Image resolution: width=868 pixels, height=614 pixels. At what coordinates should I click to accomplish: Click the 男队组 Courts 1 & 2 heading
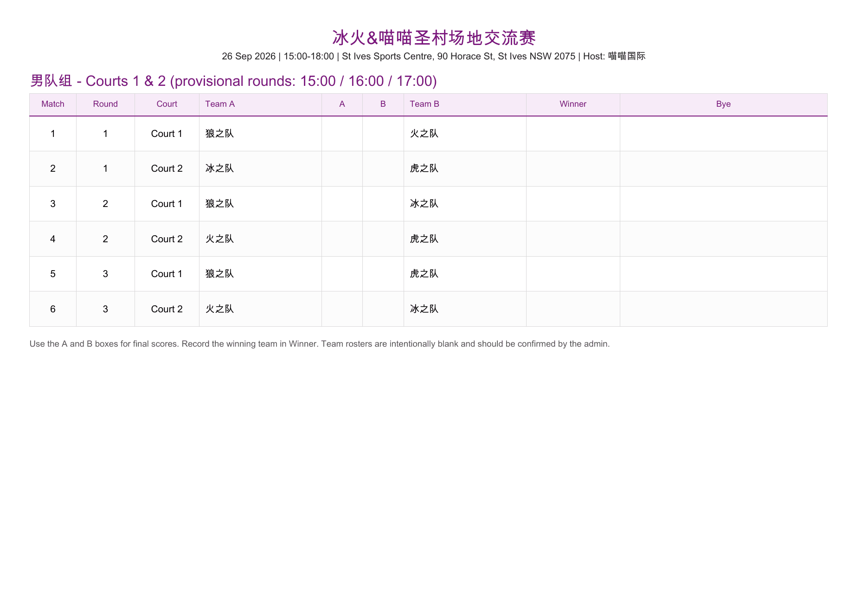tap(233, 81)
